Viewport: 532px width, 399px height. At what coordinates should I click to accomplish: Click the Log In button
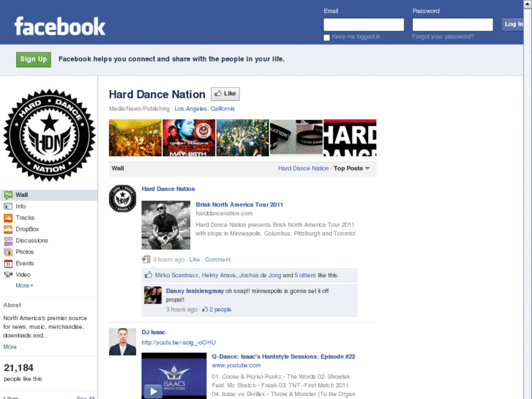(x=512, y=24)
